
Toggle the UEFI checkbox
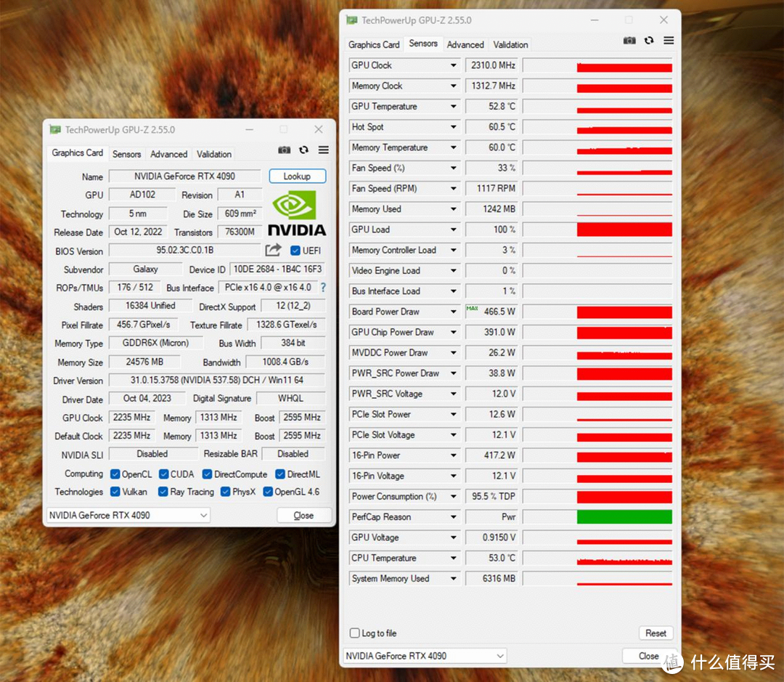295,251
